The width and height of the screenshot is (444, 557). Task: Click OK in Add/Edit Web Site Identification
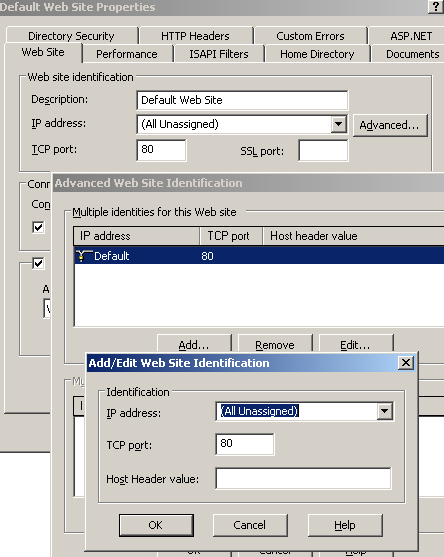(156, 525)
